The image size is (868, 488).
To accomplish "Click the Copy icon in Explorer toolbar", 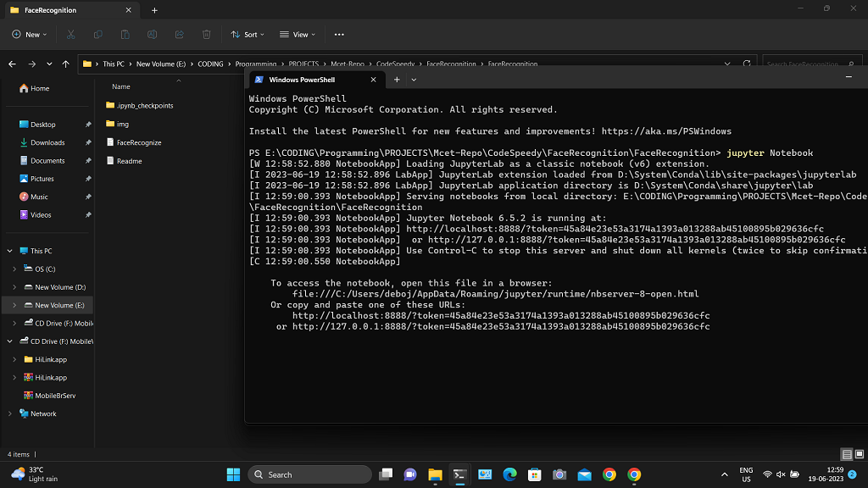I will [98, 34].
